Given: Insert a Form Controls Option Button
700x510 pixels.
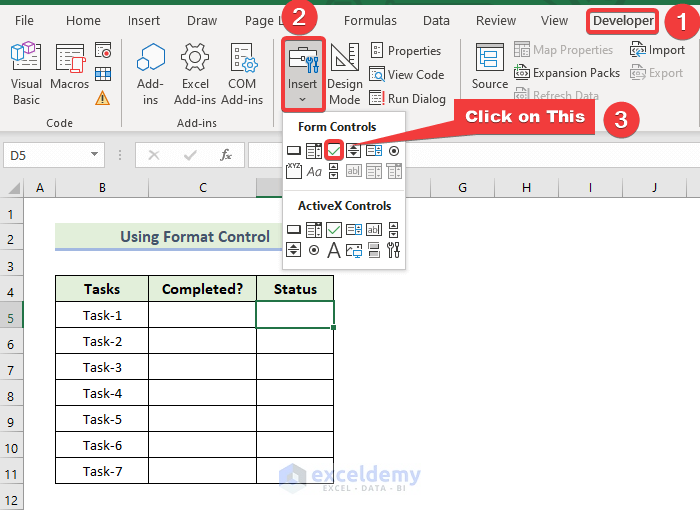Looking at the screenshot, I should point(394,151).
